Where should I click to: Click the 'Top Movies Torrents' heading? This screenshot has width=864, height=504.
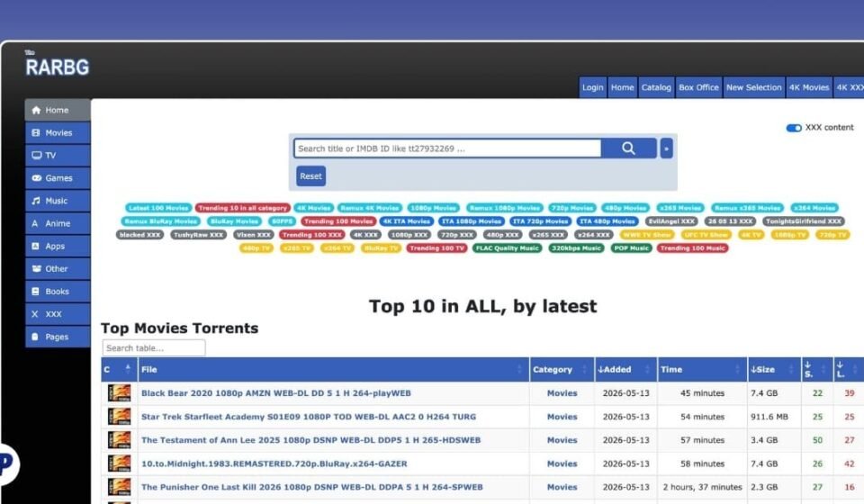click(x=180, y=328)
